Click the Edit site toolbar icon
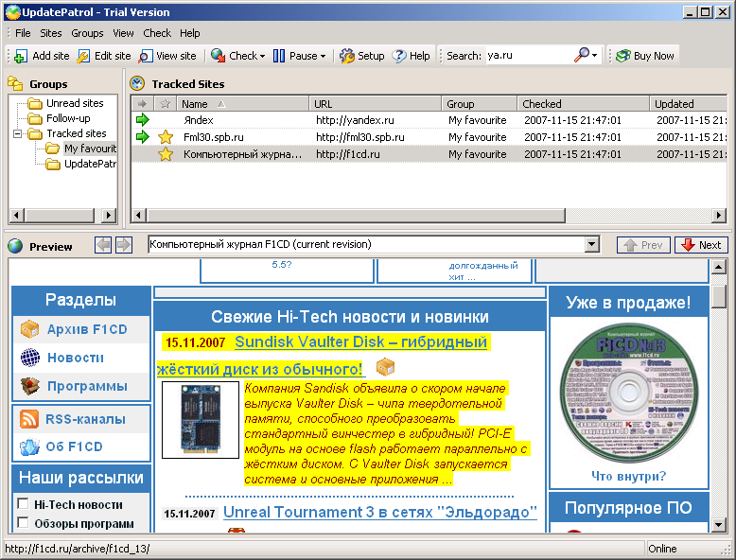 [83, 57]
